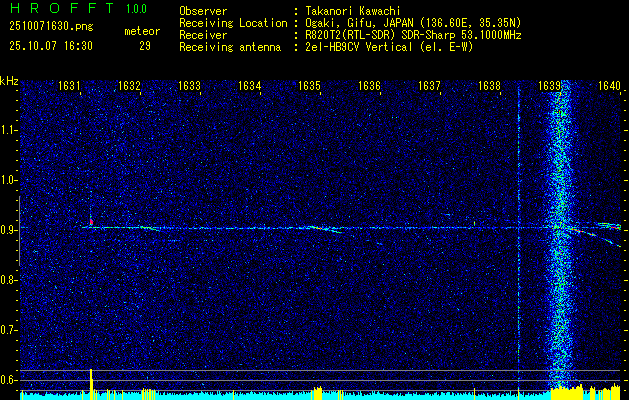Viewport: 629px width, 400px height.
Task: Click the Receiving Location label
Action: coord(233,23)
